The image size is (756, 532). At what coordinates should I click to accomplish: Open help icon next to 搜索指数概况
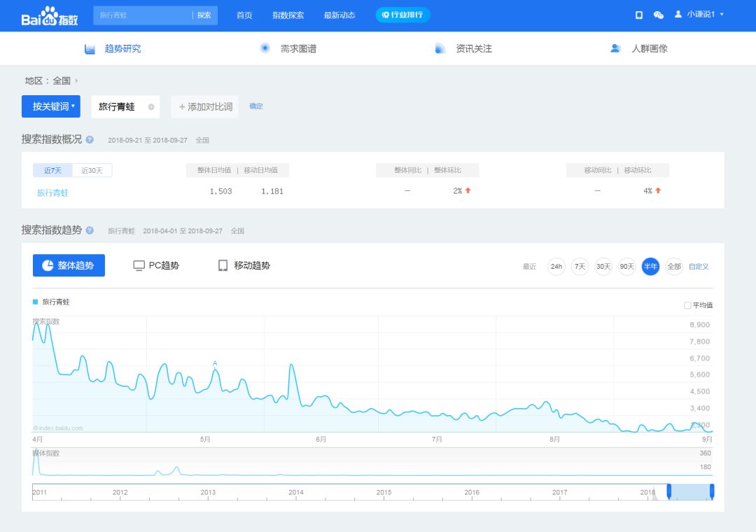[x=90, y=140]
